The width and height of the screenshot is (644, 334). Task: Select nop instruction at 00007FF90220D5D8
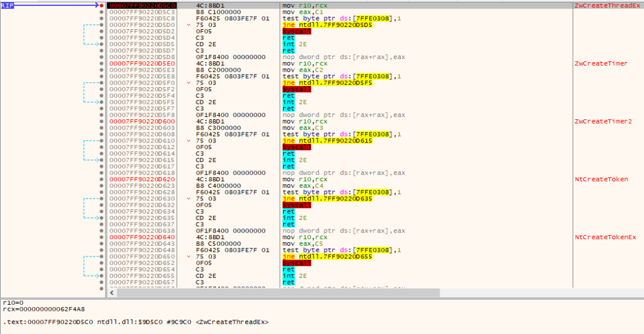(344, 57)
